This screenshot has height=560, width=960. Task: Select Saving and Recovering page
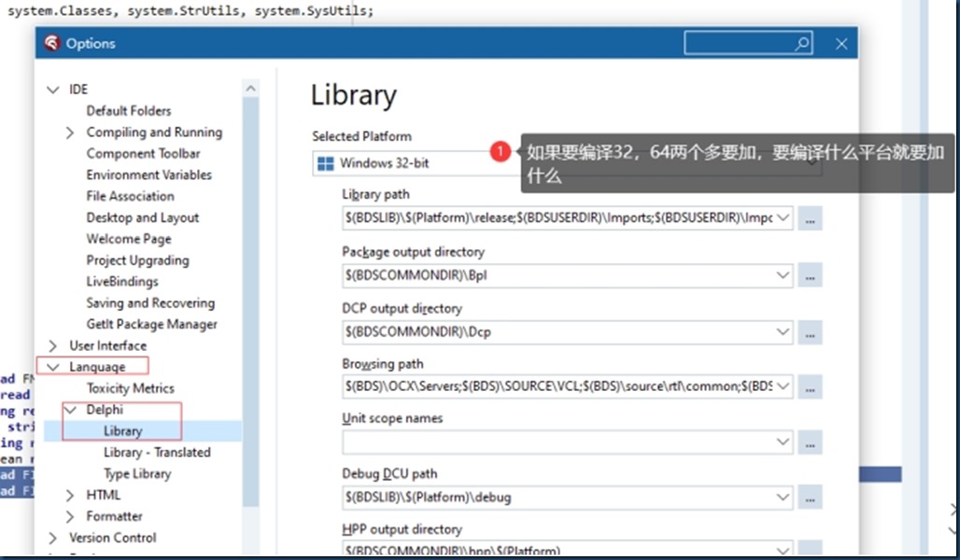point(150,303)
